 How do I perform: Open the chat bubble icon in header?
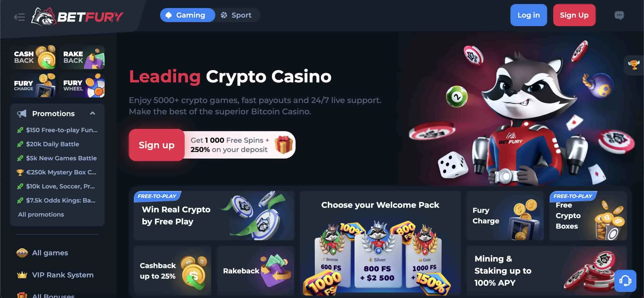(619, 15)
